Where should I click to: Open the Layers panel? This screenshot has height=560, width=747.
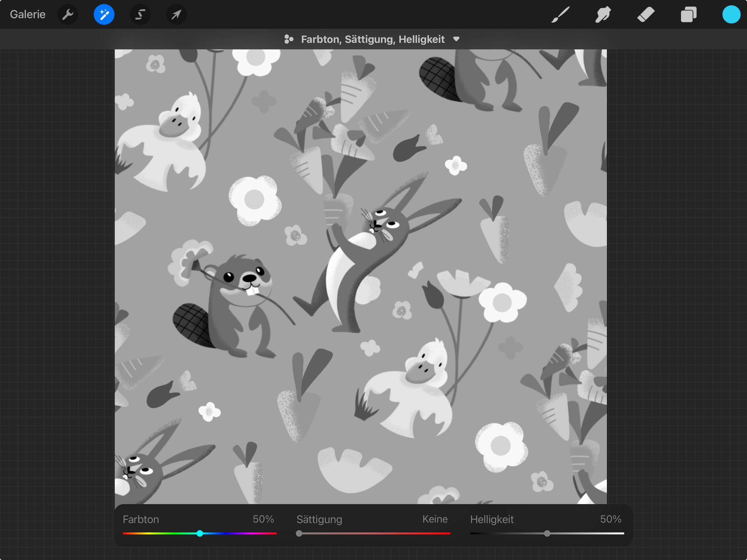[x=688, y=15]
